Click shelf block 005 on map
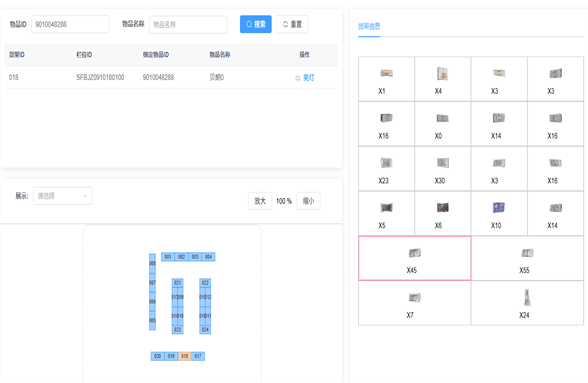This screenshot has height=383, width=588. tap(152, 321)
